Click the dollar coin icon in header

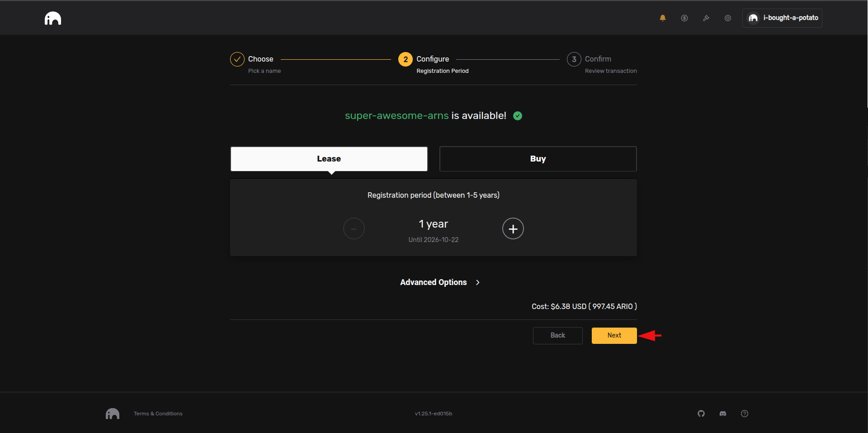pos(684,18)
